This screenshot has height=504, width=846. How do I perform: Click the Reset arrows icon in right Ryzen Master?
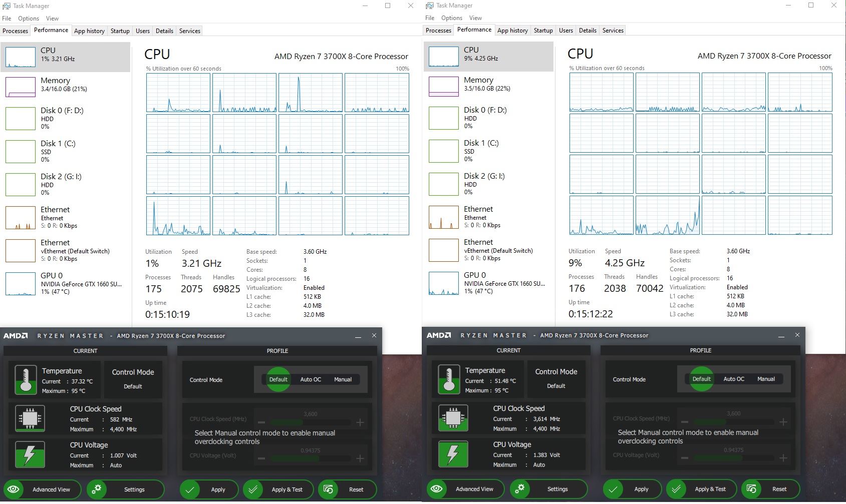click(x=752, y=489)
